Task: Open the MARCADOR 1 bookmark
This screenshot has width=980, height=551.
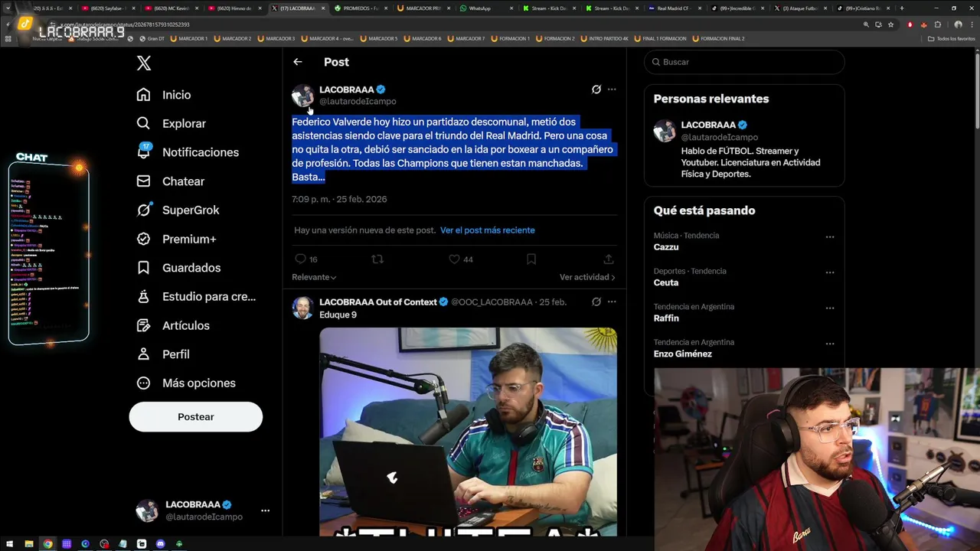Action: tap(188, 38)
